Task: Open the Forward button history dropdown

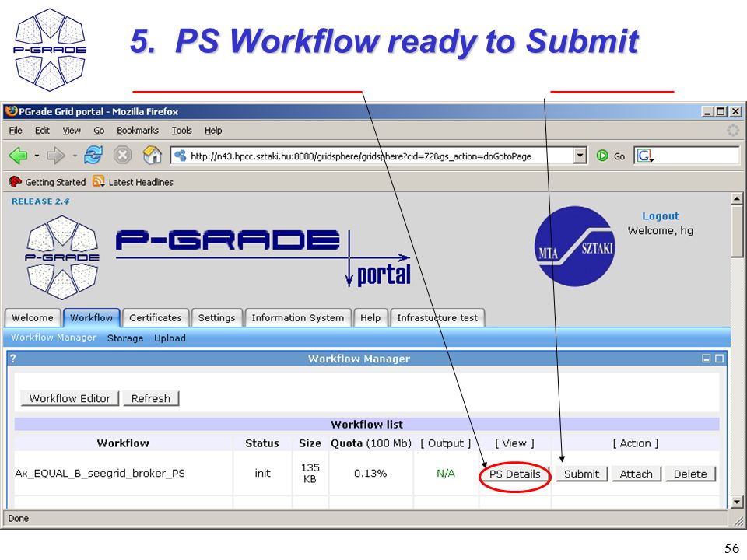Action: 75,156
